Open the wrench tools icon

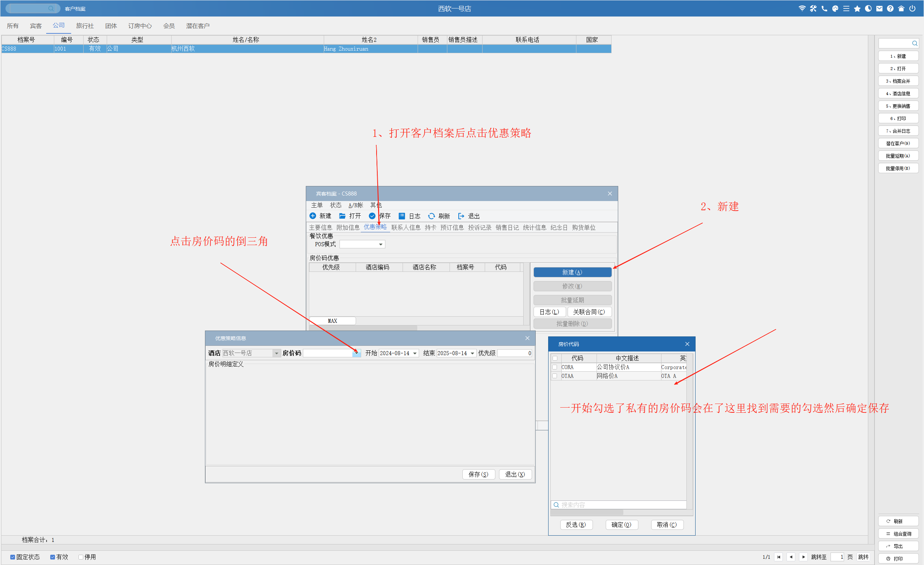pos(813,8)
